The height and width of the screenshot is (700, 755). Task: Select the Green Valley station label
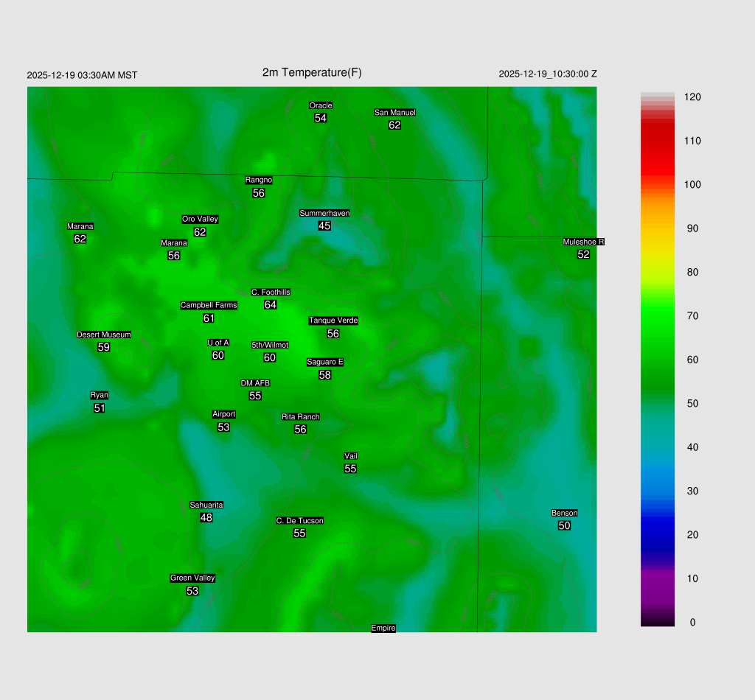(192, 578)
